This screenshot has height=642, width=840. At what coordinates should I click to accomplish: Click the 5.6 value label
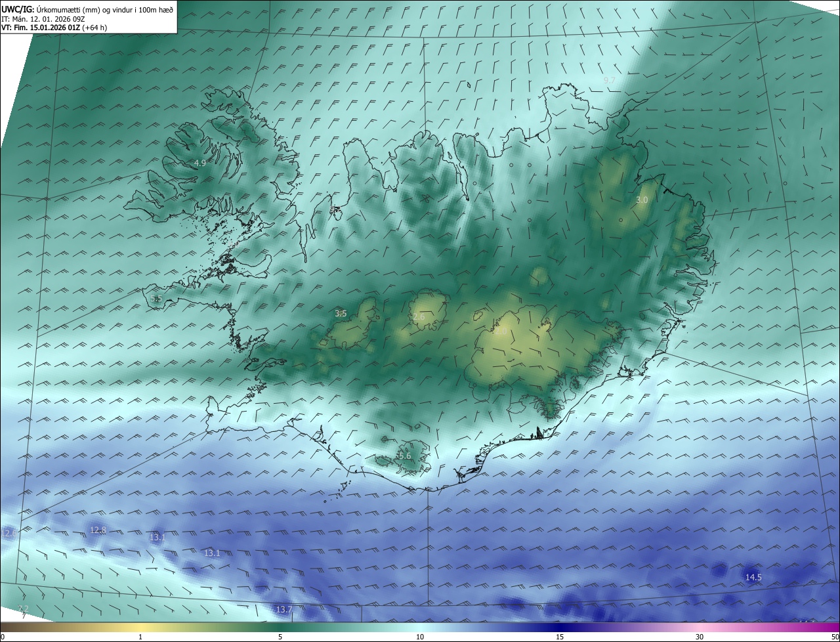tap(404, 456)
